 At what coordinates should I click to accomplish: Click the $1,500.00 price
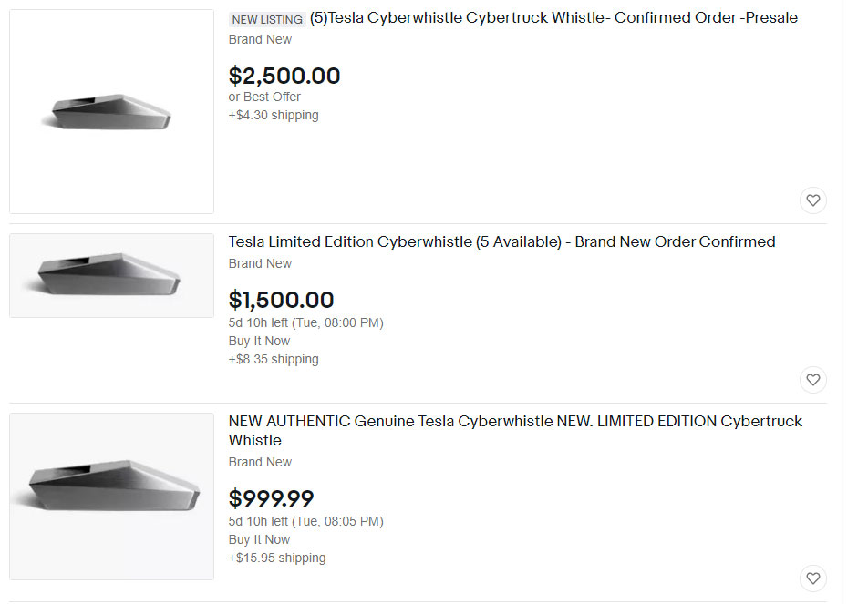pos(281,300)
